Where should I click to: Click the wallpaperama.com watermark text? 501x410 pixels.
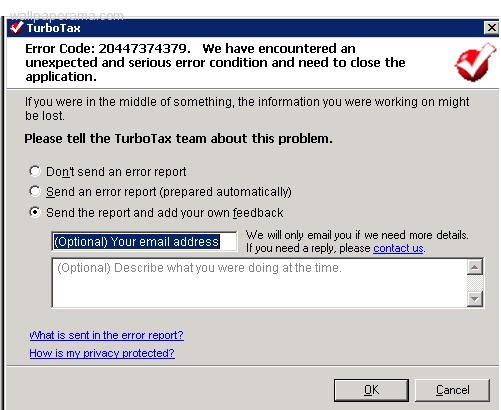pyautogui.click(x=67, y=15)
